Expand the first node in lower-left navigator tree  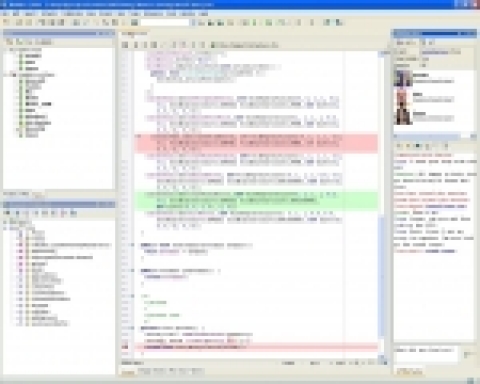coord(5,222)
